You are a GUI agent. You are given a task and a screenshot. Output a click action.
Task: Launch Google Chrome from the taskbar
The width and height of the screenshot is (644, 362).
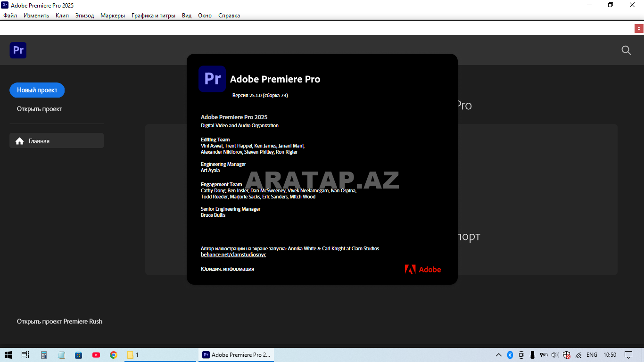pyautogui.click(x=114, y=355)
